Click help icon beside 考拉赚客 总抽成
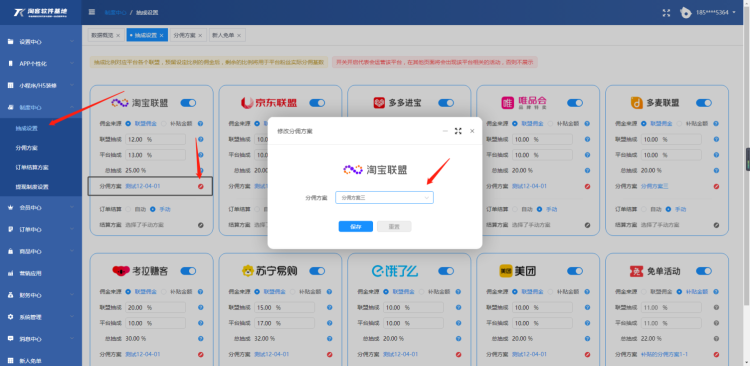 coord(200,339)
